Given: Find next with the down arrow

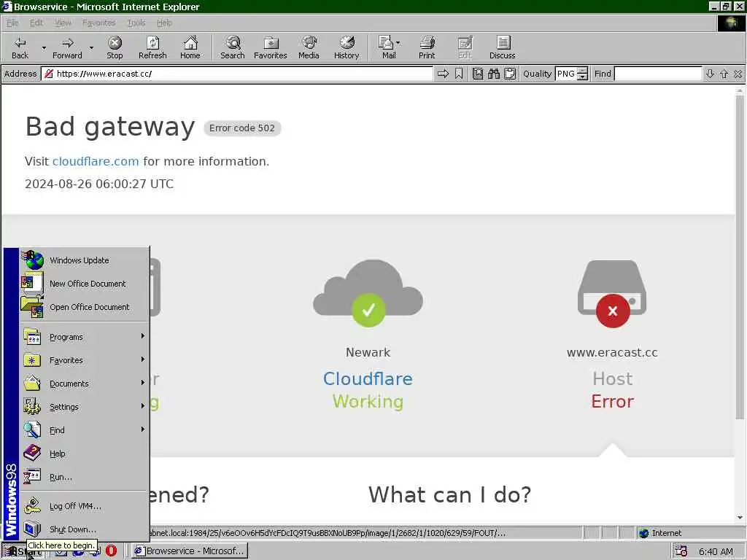Looking at the screenshot, I should coord(710,74).
